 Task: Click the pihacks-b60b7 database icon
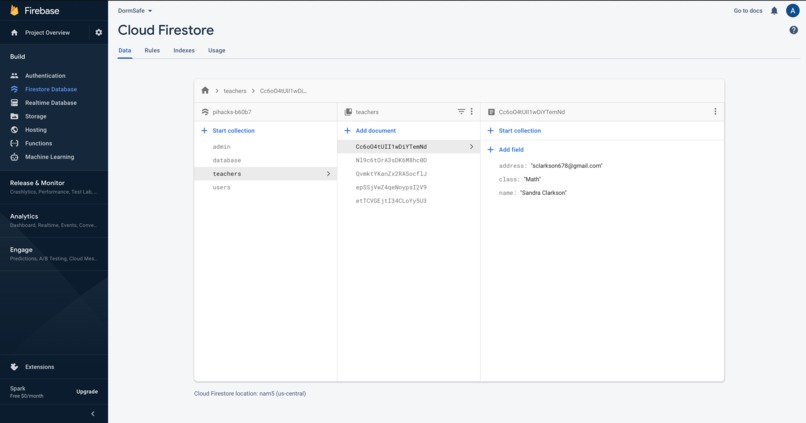coord(205,112)
